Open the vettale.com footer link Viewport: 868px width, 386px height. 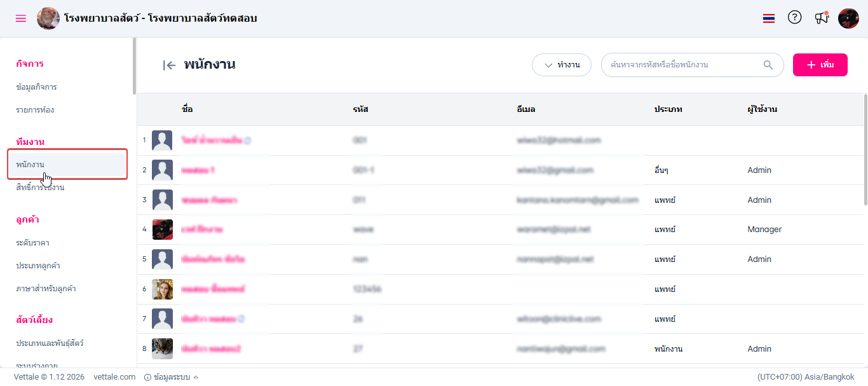(x=114, y=377)
